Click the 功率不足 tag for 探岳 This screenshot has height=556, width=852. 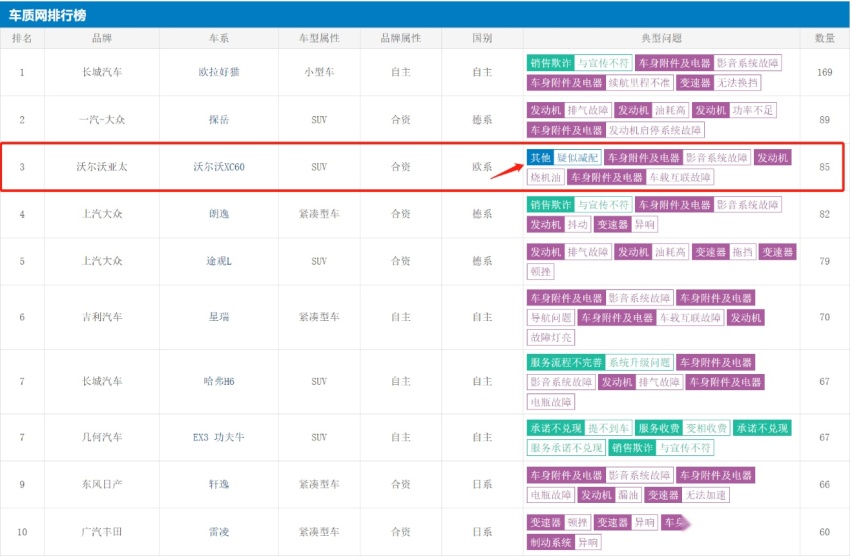click(753, 110)
